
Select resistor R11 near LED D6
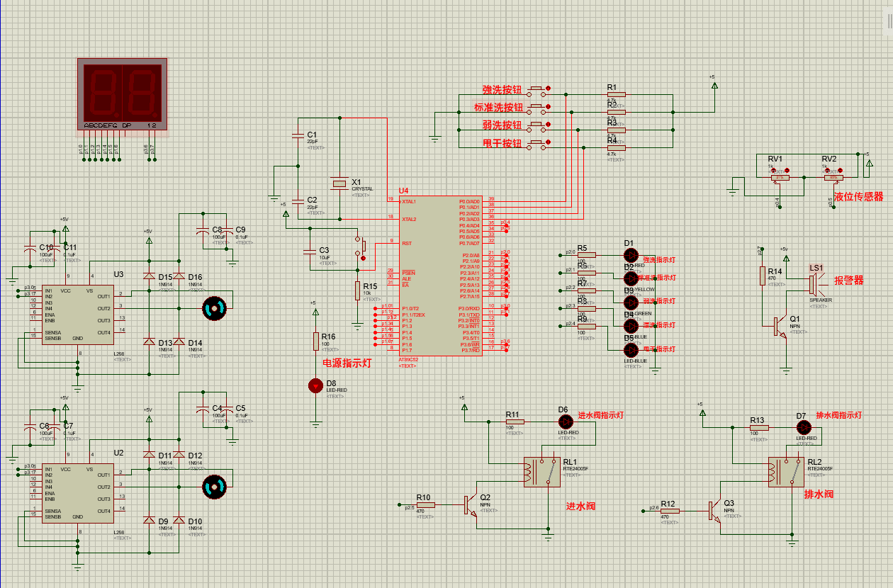click(515, 422)
